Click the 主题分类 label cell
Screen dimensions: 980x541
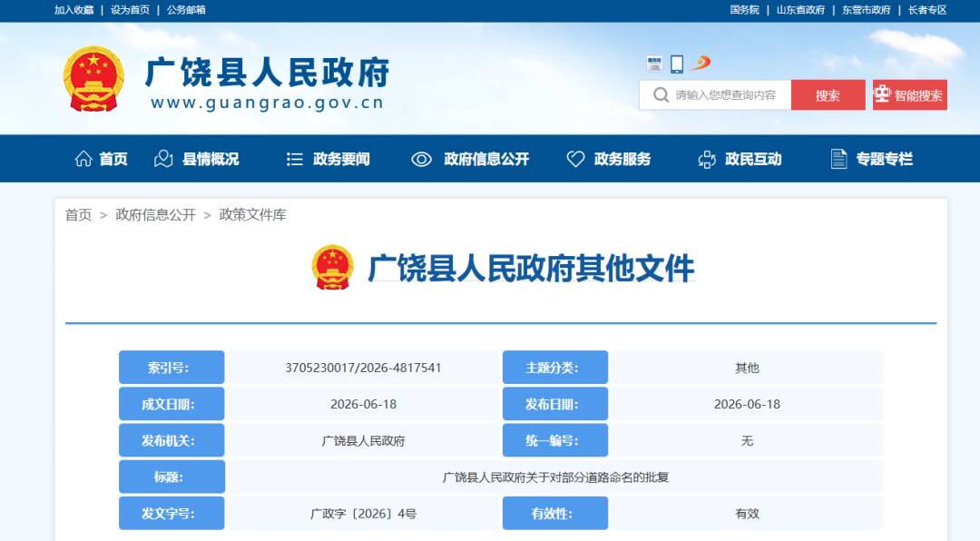pyautogui.click(x=555, y=367)
